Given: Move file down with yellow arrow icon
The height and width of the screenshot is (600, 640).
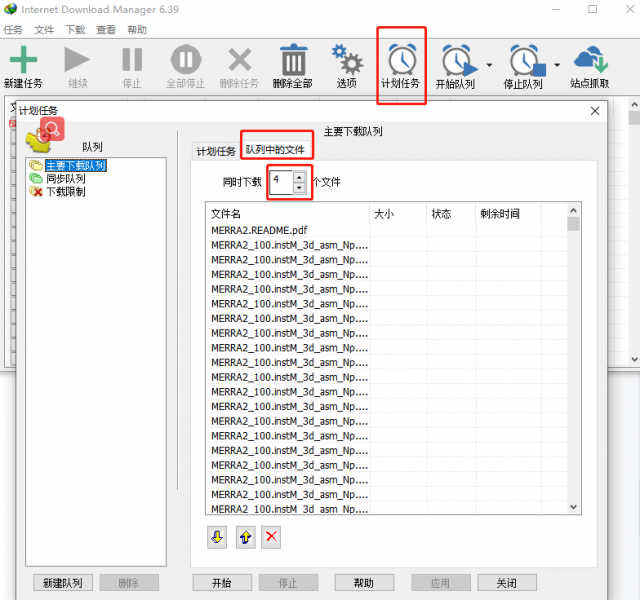Looking at the screenshot, I should click(217, 537).
